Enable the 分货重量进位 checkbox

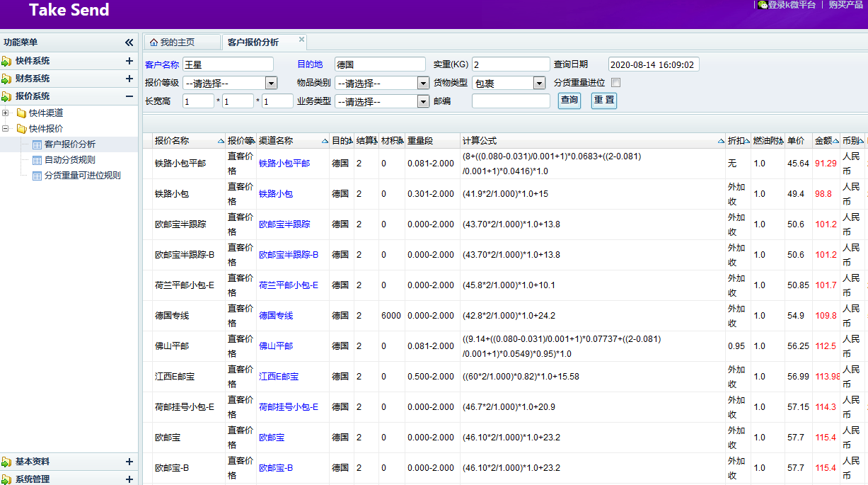pyautogui.click(x=615, y=83)
